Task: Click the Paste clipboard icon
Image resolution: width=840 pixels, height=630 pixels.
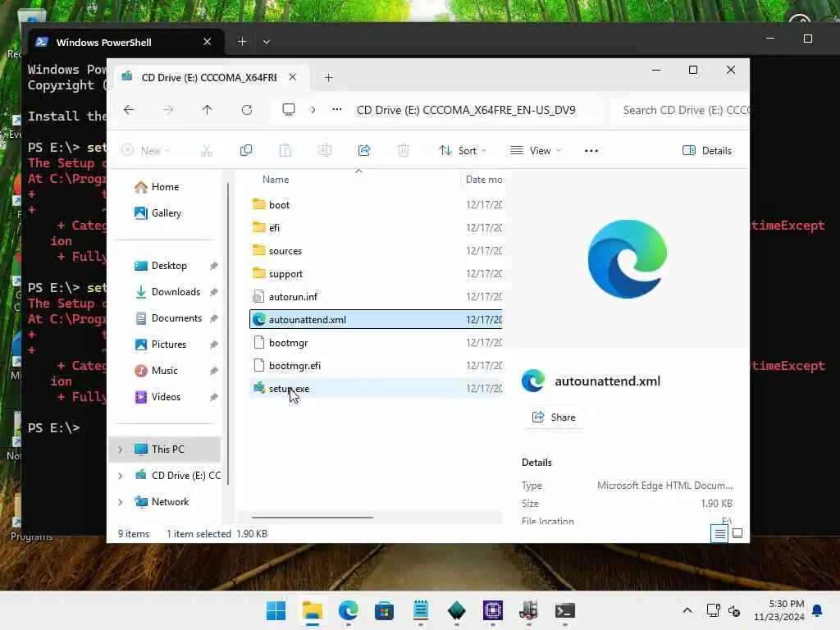Action: [x=285, y=151]
